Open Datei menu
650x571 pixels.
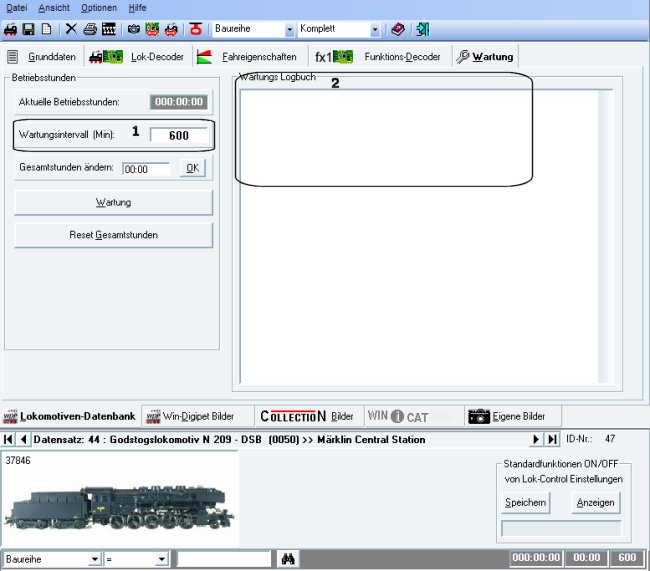click(17, 8)
